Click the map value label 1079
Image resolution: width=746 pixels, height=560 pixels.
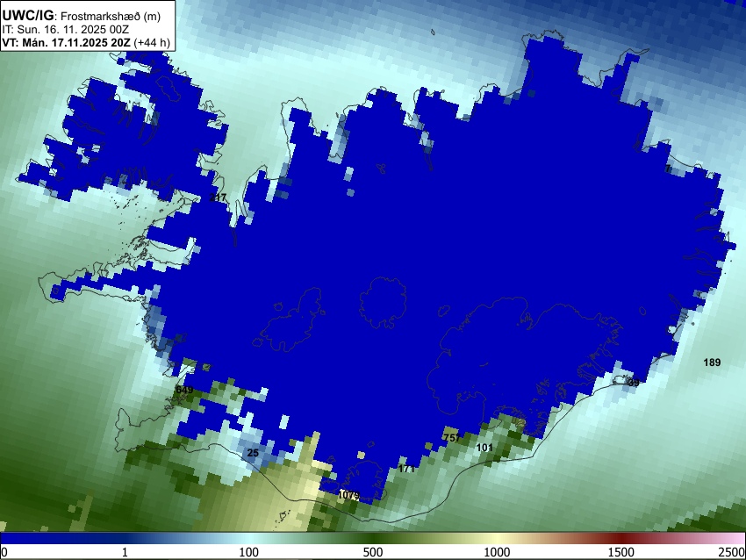pyautogui.click(x=348, y=495)
